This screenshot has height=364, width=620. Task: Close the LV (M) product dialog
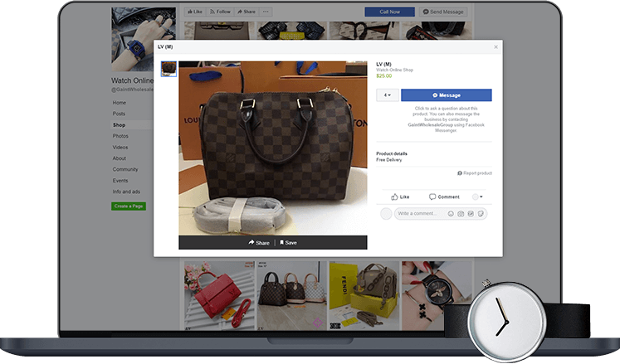pos(496,47)
